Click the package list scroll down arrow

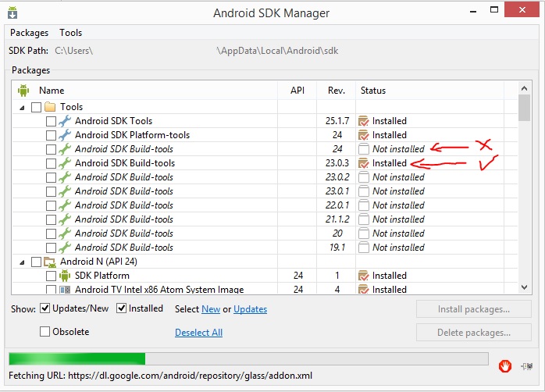pos(524,287)
